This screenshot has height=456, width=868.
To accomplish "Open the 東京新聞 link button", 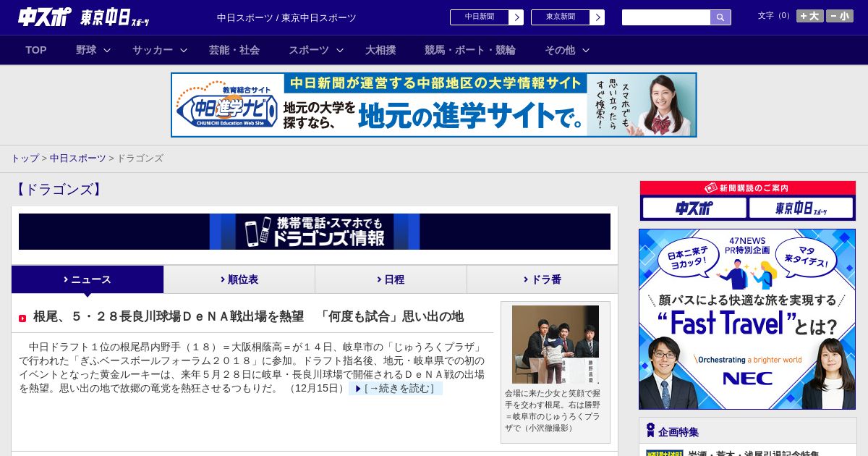I will (561, 17).
